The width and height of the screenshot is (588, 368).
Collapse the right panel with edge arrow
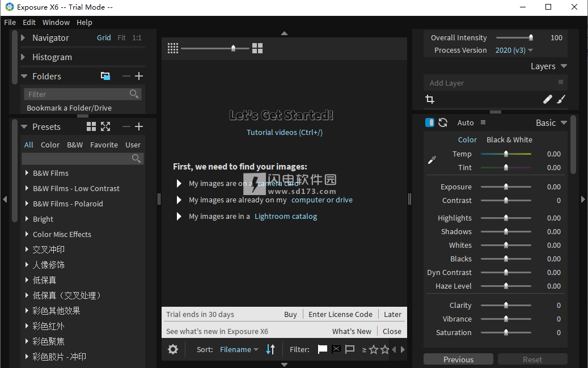click(583, 199)
